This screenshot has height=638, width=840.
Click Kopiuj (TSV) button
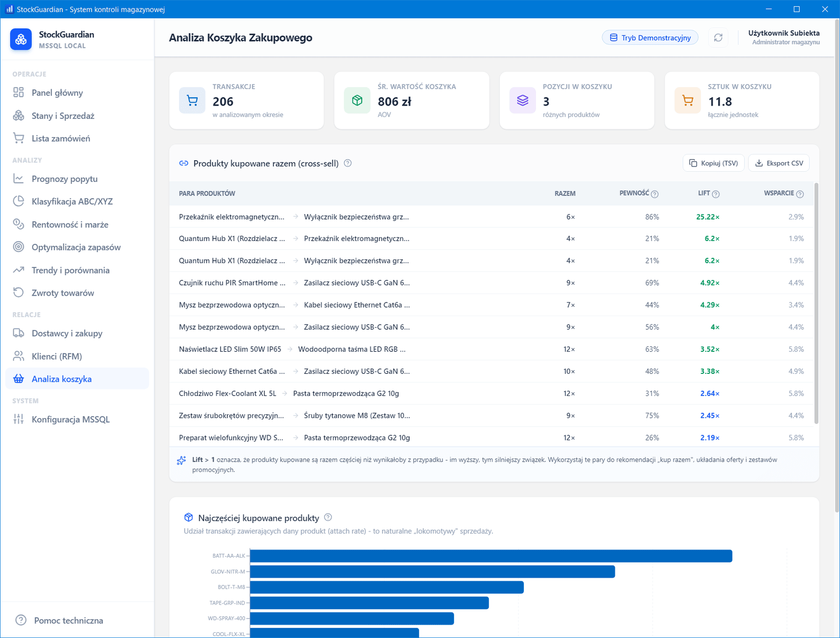tap(713, 163)
